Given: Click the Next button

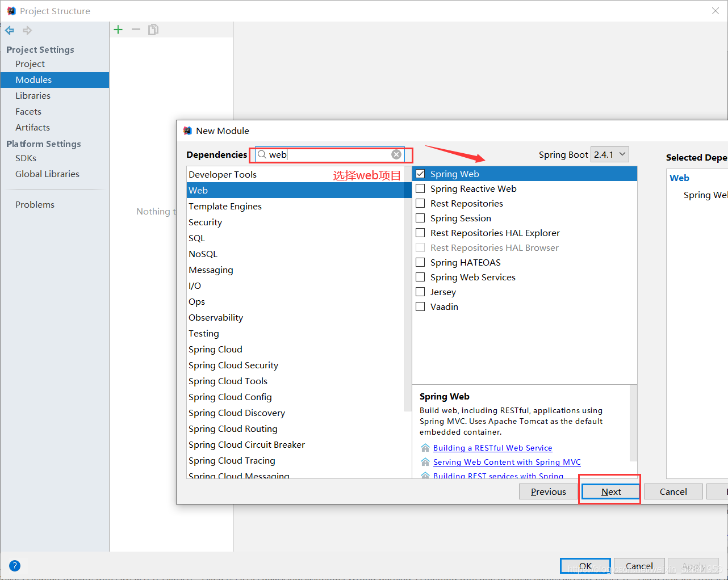Looking at the screenshot, I should (611, 491).
